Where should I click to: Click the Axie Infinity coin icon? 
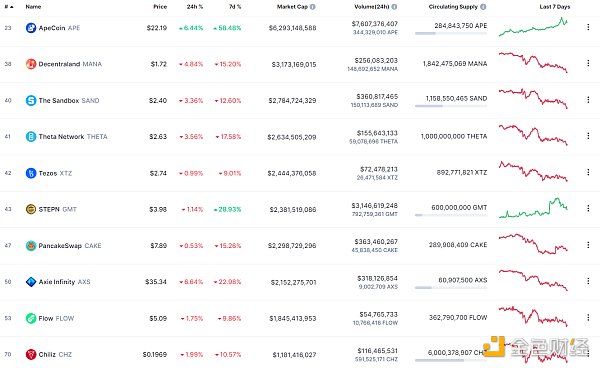[31, 282]
